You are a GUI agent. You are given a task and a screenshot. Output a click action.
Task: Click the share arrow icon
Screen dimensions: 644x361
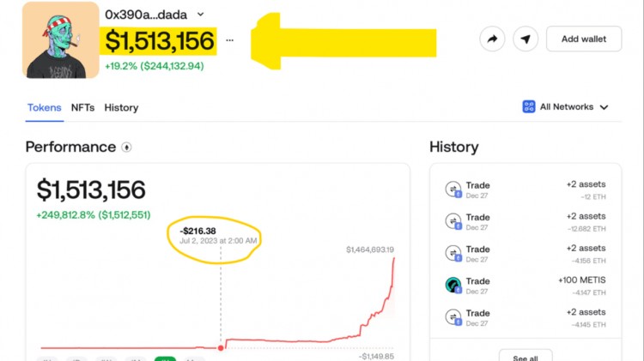493,39
